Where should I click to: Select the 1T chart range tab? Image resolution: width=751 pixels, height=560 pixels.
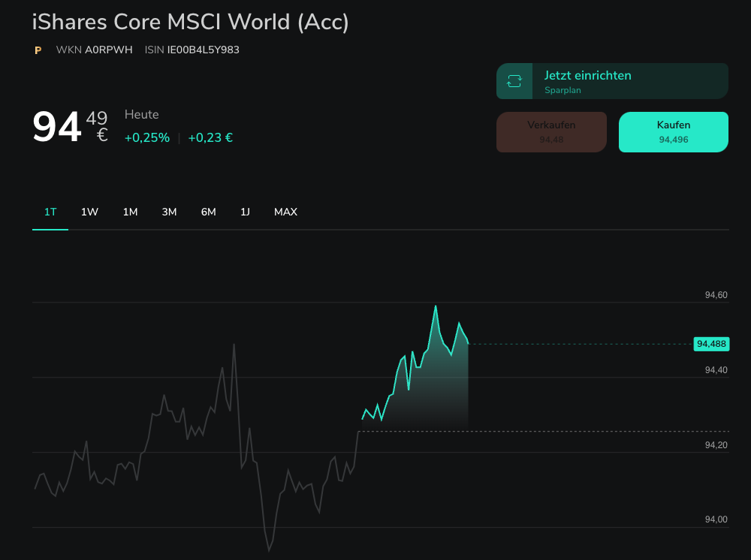tap(50, 212)
